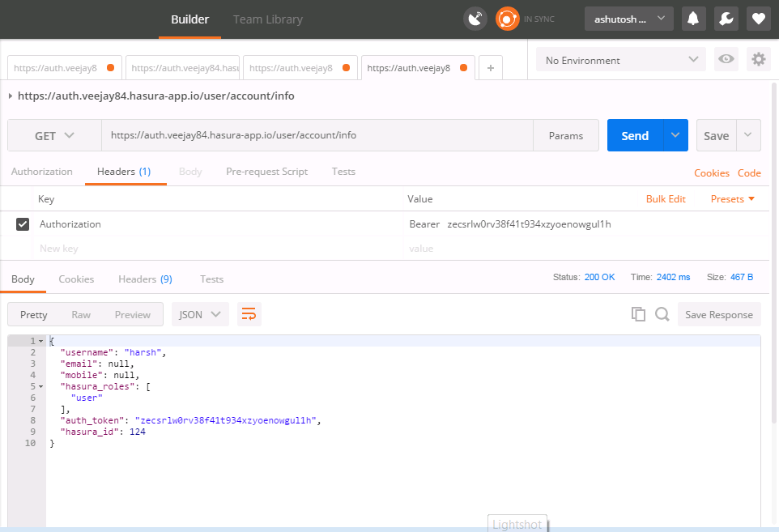Click the Send button

pyautogui.click(x=635, y=135)
